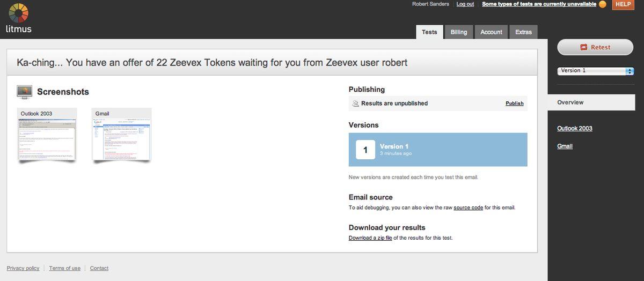Image resolution: width=644 pixels, height=281 pixels.
Task: Click the Versions heading
Action: click(364, 125)
